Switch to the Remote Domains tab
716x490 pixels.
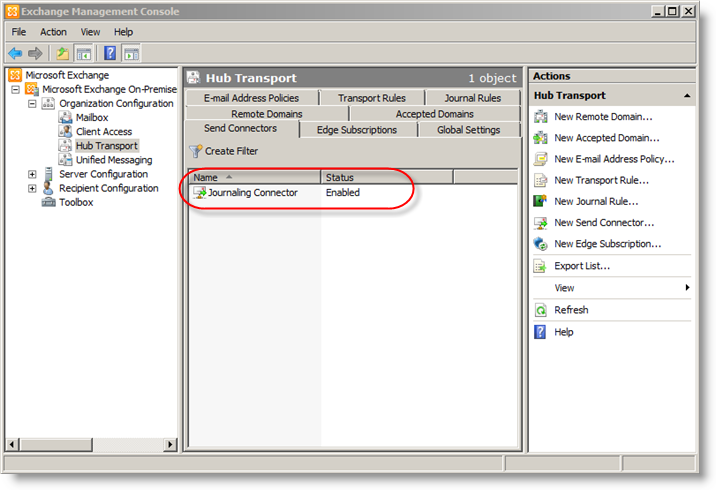267,114
